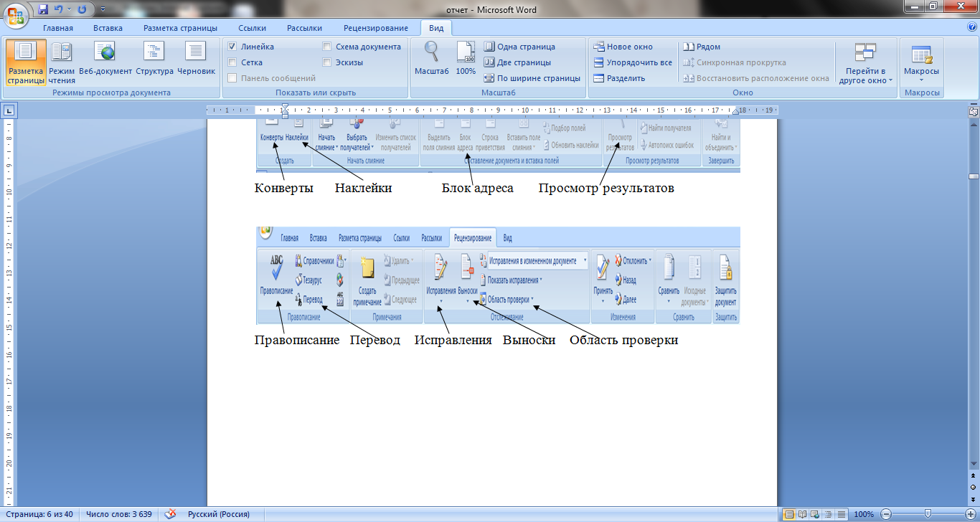Open Перейти в другое окно dropdown
The width and height of the screenshot is (980, 522).
(x=865, y=63)
